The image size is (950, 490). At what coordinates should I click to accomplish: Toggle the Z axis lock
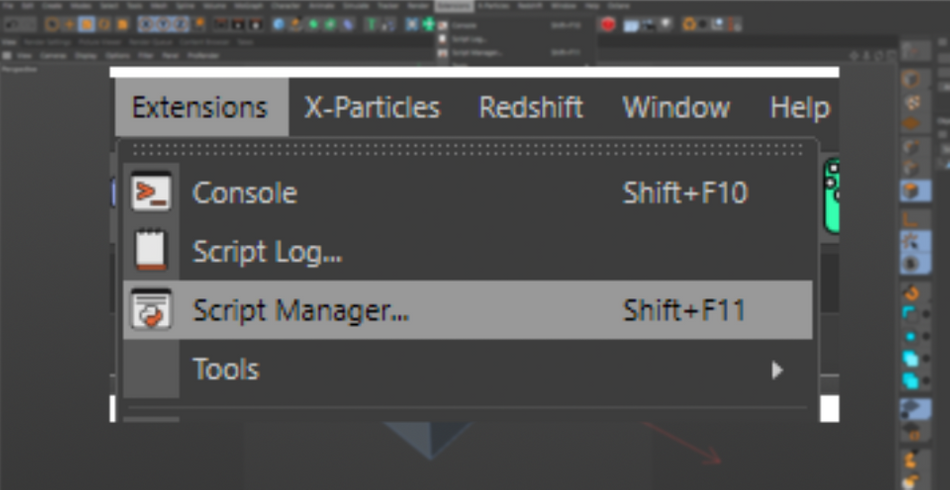pyautogui.click(x=181, y=24)
